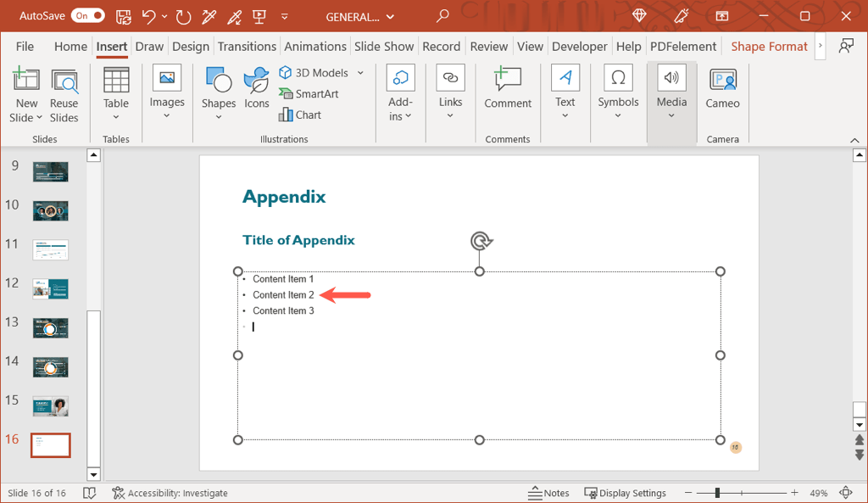Open the Review tab
The height and width of the screenshot is (503, 868).
489,47
